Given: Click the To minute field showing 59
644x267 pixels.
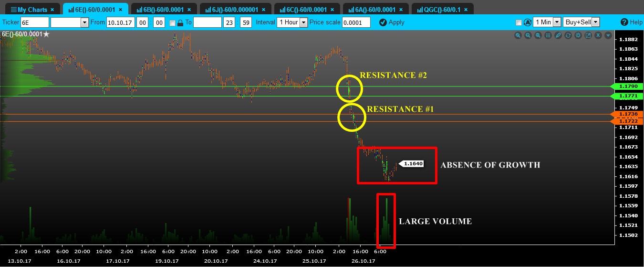Looking at the screenshot, I should pyautogui.click(x=246, y=22).
